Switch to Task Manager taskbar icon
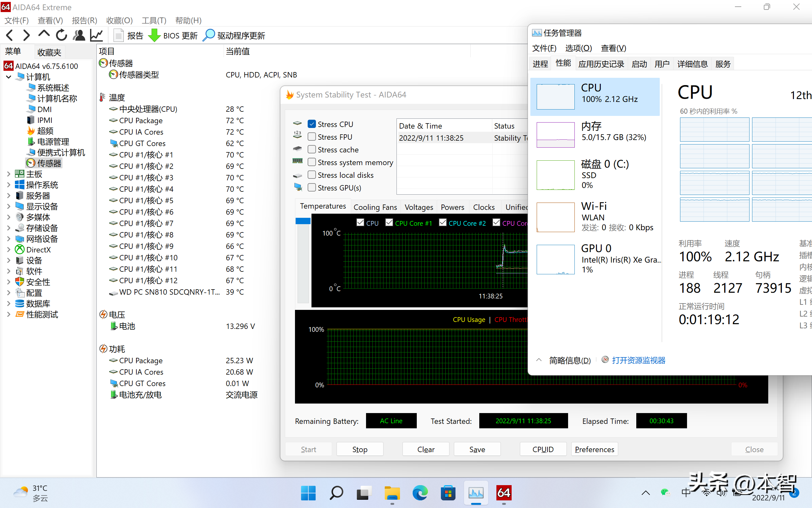Image resolution: width=812 pixels, height=508 pixels. [476, 493]
